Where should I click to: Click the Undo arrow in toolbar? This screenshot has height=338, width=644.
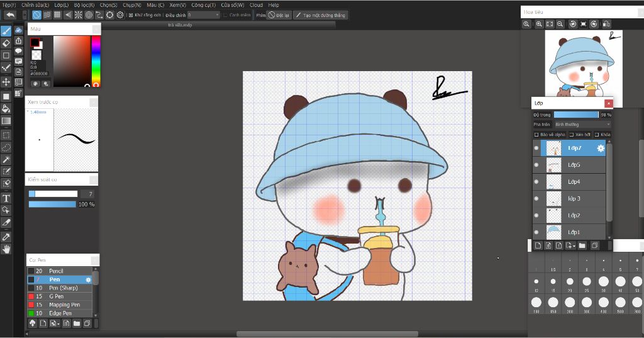pyautogui.click(x=10, y=15)
